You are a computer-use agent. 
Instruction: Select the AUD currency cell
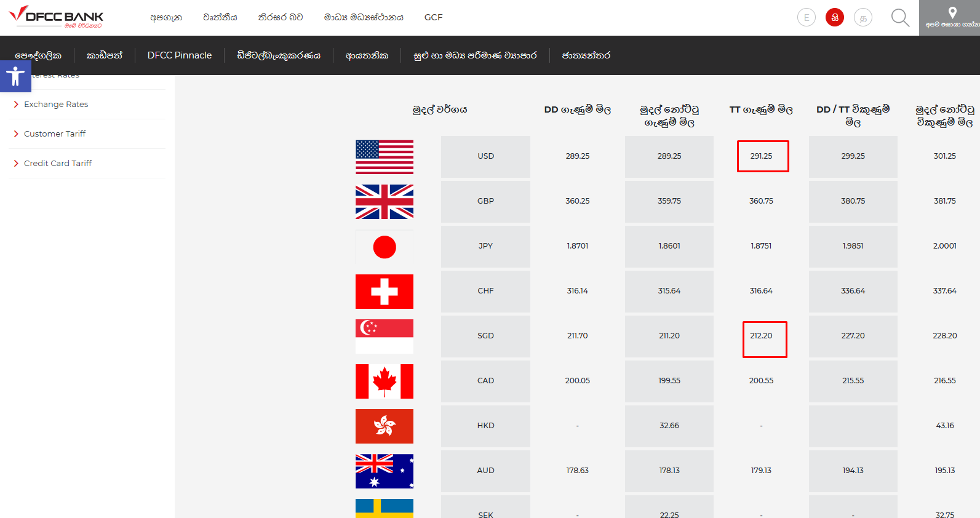[x=485, y=471]
